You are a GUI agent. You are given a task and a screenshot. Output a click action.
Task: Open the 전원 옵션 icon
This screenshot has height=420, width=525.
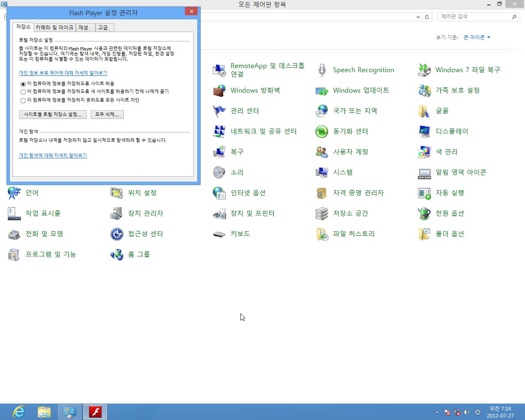pyautogui.click(x=425, y=213)
